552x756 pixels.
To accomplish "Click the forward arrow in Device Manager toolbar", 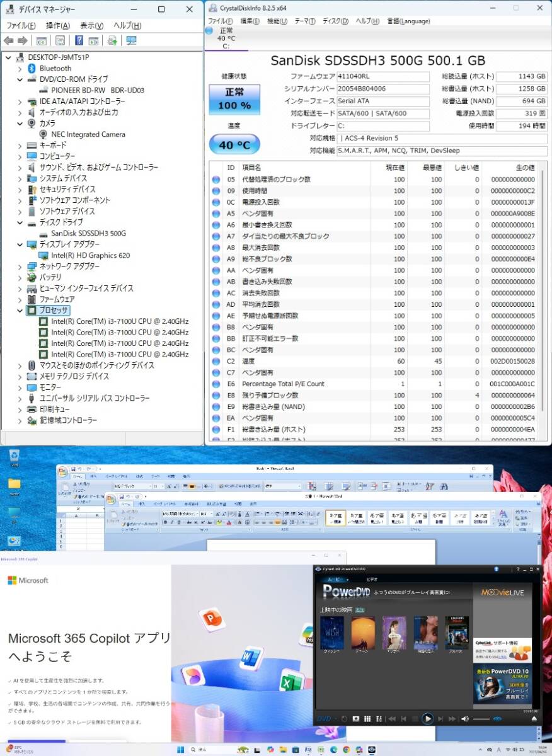I will coord(23,40).
